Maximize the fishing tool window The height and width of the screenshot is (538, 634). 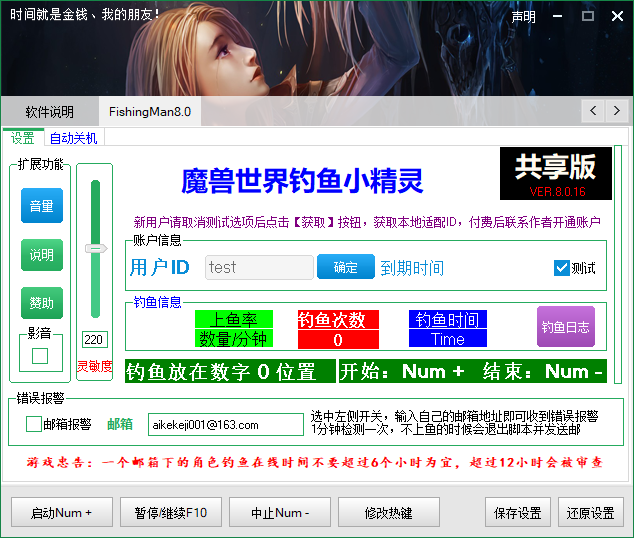[x=588, y=16]
